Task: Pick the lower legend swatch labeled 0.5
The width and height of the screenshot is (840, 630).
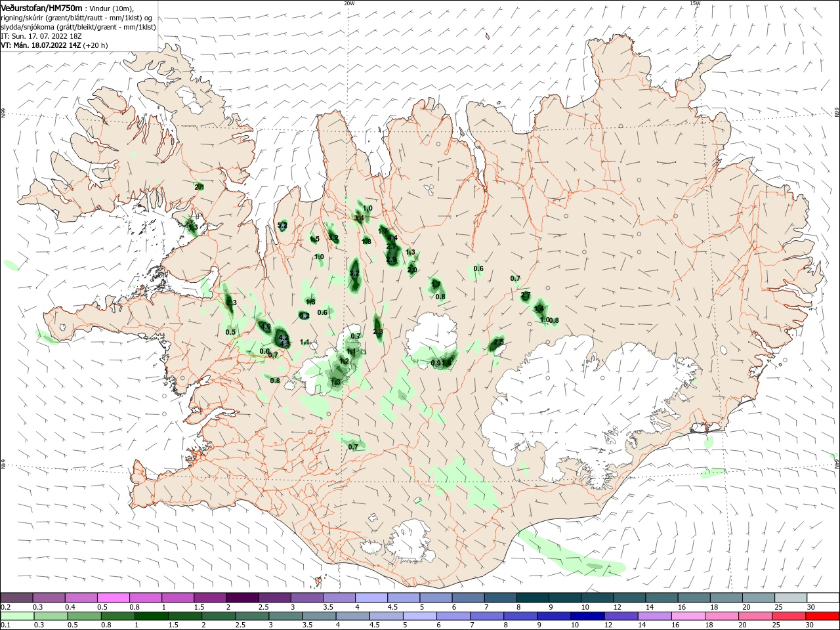Action: click(84, 616)
